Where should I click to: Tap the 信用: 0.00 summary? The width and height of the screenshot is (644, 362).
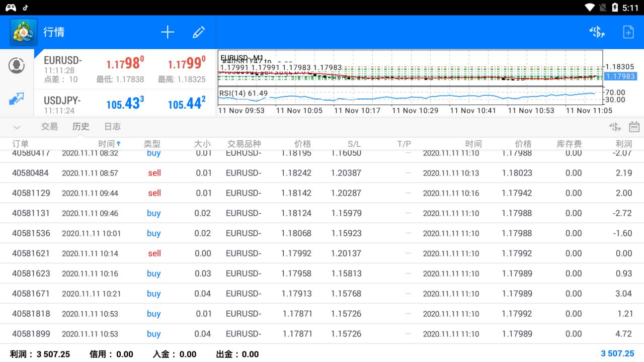pos(111,354)
